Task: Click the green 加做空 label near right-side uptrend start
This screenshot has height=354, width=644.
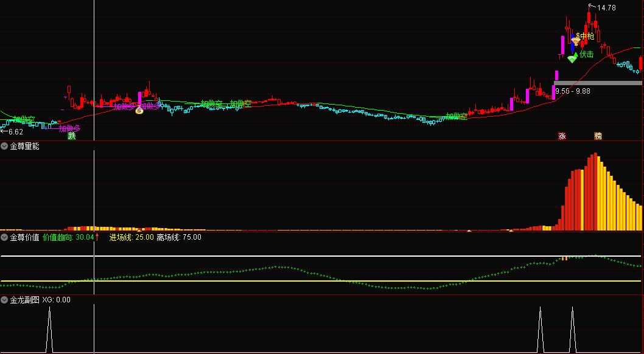Action: tap(457, 116)
